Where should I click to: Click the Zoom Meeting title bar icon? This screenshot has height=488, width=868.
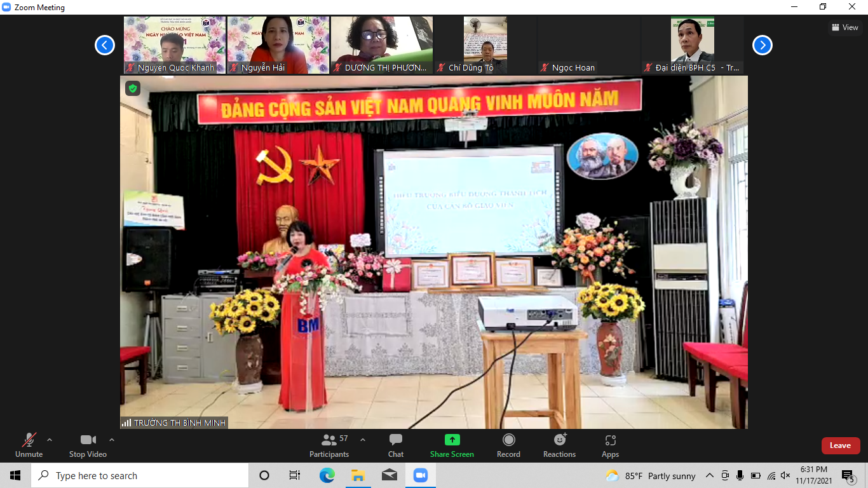[x=6, y=8]
